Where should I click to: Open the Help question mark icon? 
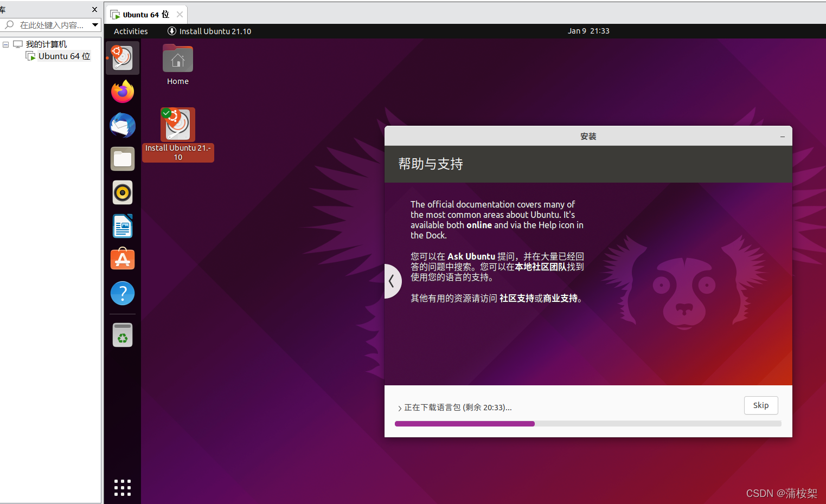click(x=123, y=293)
